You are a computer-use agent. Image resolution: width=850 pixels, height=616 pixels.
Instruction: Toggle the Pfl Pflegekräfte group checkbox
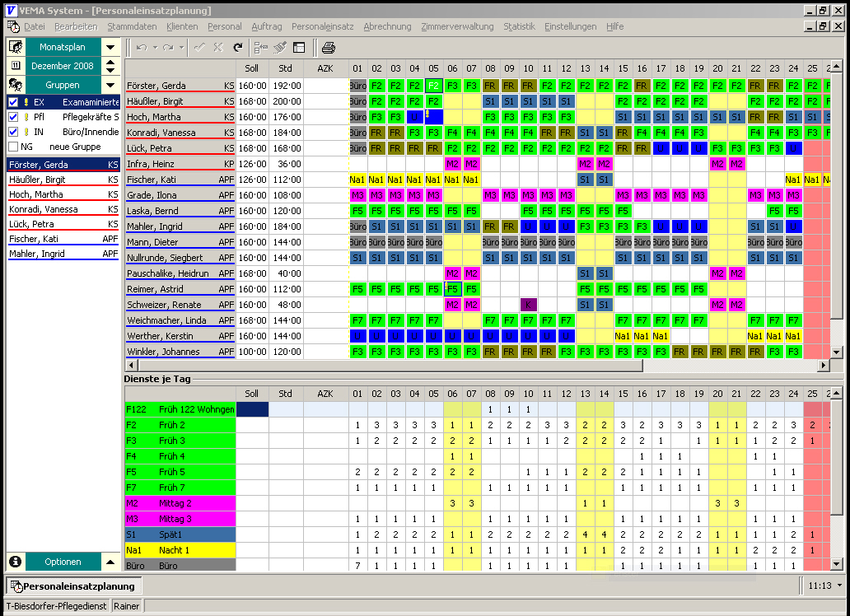point(12,117)
